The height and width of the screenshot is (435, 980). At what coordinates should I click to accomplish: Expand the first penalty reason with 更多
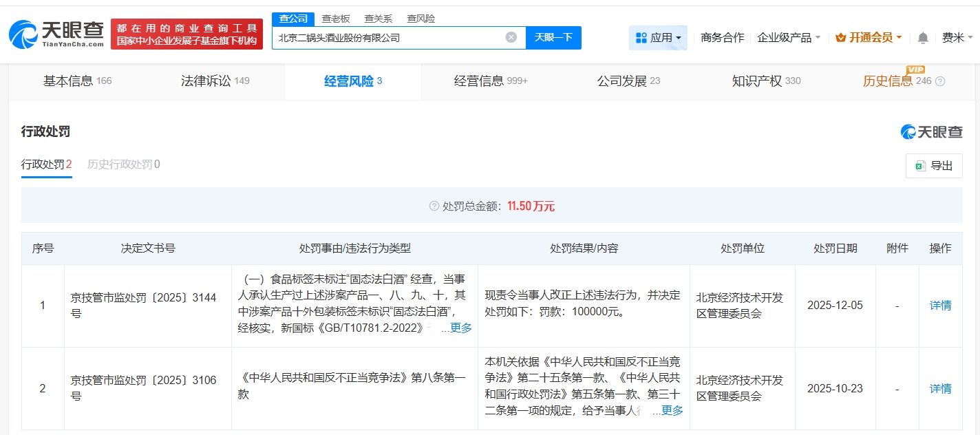point(460,328)
